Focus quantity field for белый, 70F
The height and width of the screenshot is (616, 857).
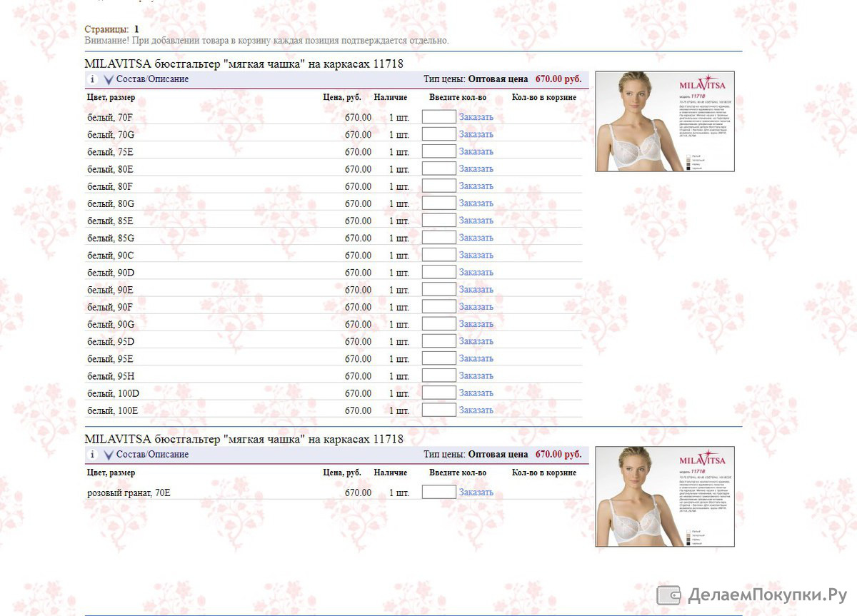439,117
